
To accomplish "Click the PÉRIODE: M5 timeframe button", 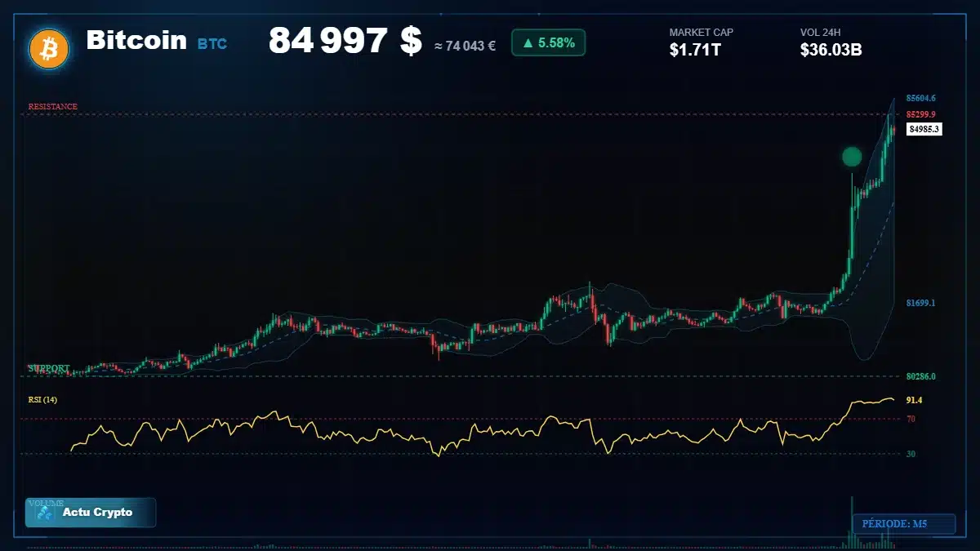I will (x=903, y=523).
